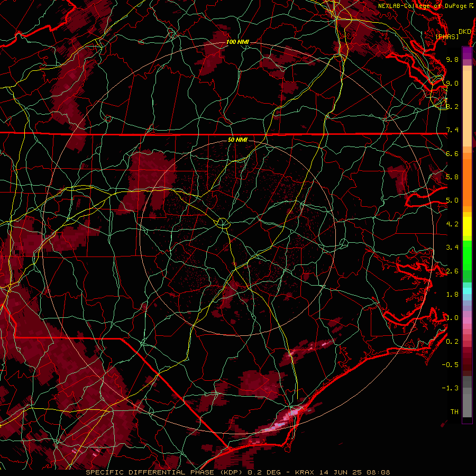Click the DKD product label
The height and width of the screenshot is (476, 476).
coord(465,32)
